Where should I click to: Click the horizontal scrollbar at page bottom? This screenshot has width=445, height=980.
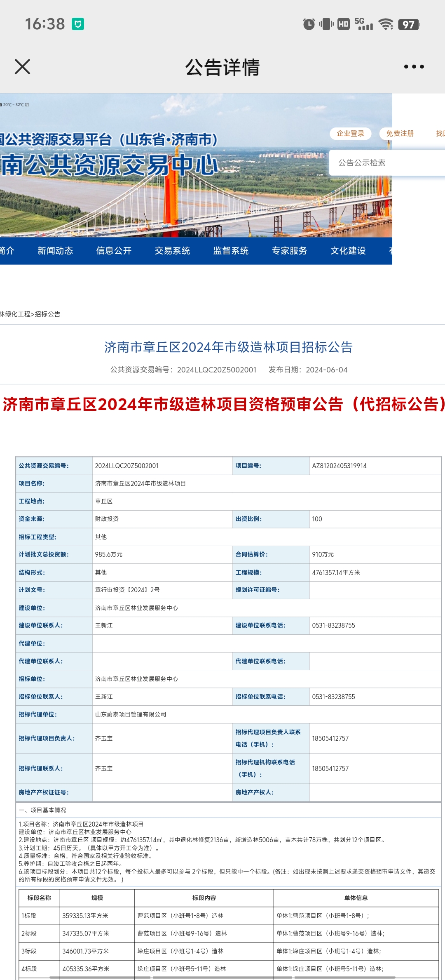(x=222, y=977)
